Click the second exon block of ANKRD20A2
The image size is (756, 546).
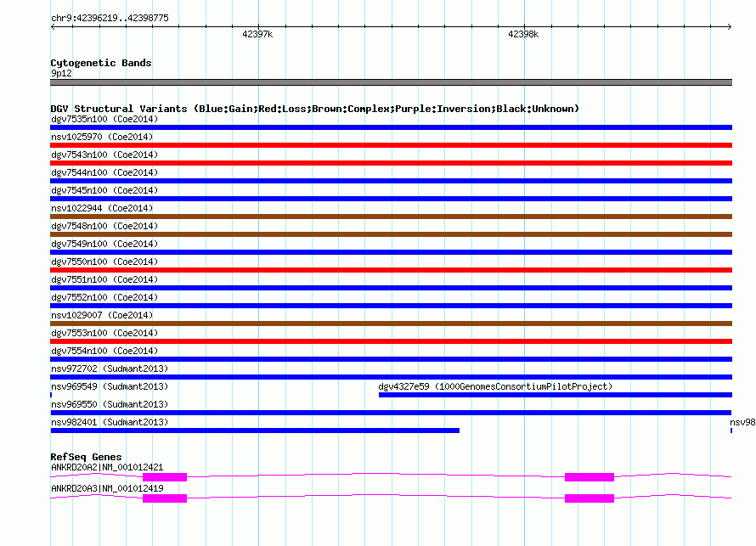[590, 477]
